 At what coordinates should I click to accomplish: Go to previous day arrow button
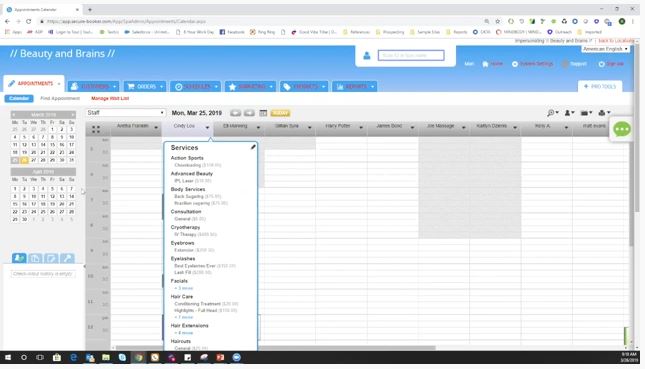click(236, 113)
